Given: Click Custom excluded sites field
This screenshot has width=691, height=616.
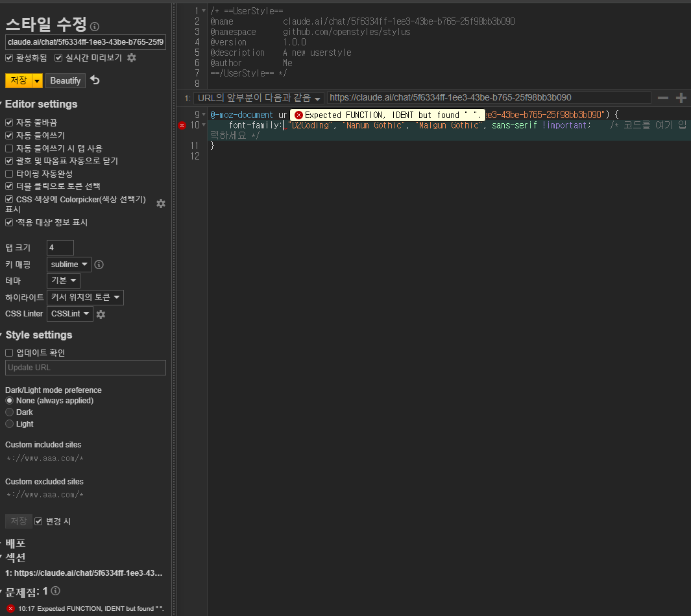Looking at the screenshot, I should (x=86, y=495).
